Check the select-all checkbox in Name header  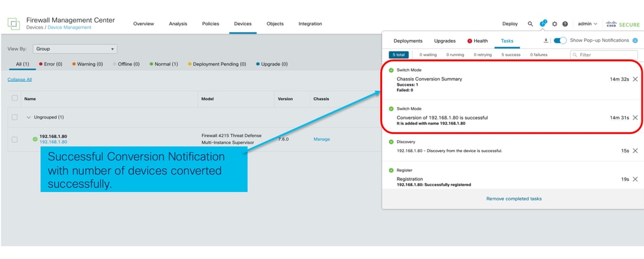point(15,98)
